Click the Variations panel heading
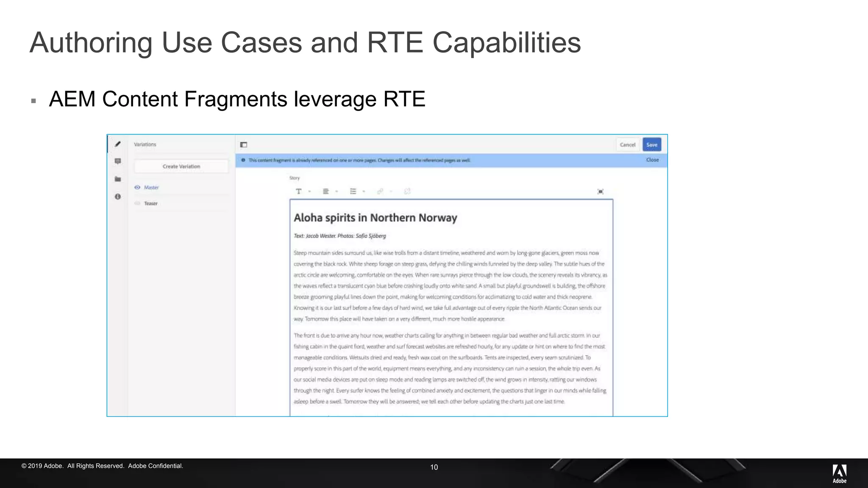 (145, 144)
